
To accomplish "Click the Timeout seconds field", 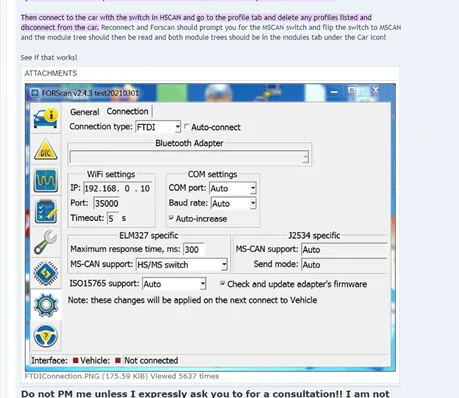I will 112,218.
